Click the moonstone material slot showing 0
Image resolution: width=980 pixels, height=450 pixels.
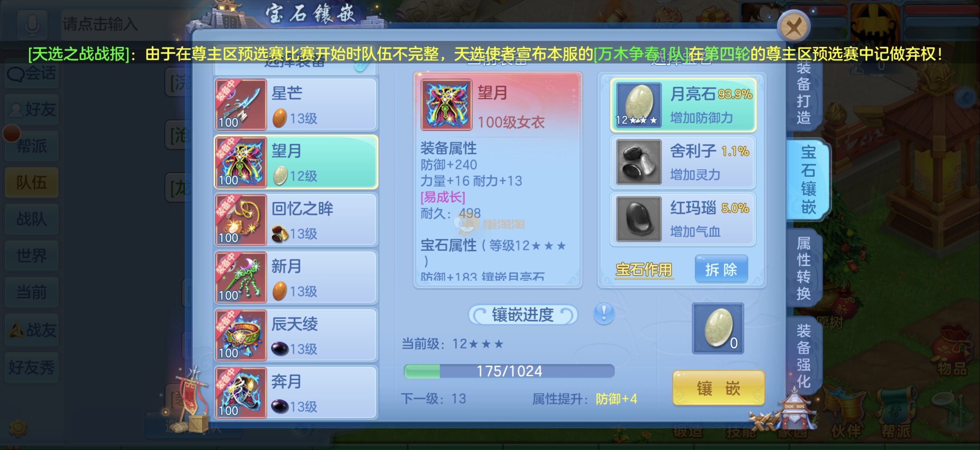point(718,328)
